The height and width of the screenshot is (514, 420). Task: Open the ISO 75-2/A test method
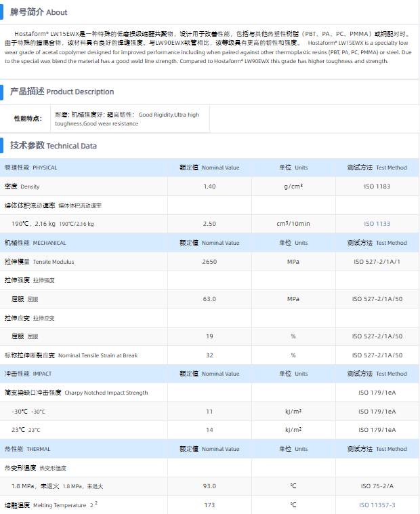coord(377,486)
